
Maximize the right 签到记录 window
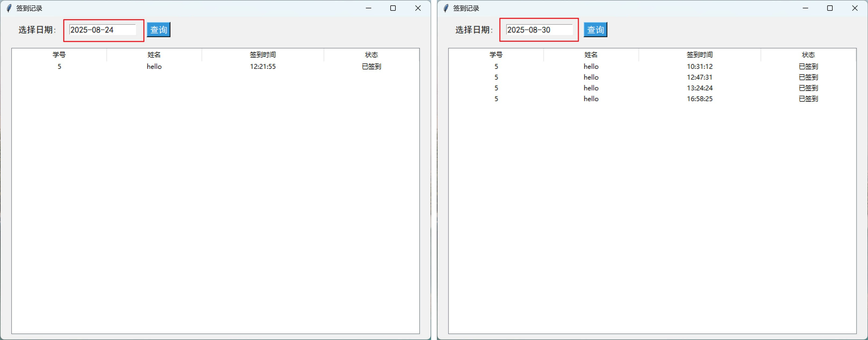click(830, 8)
